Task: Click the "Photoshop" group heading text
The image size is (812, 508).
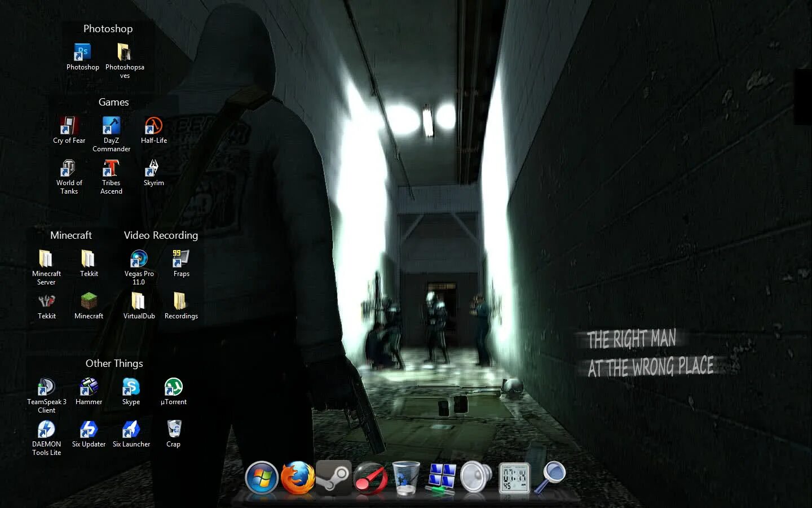Action: 108,29
